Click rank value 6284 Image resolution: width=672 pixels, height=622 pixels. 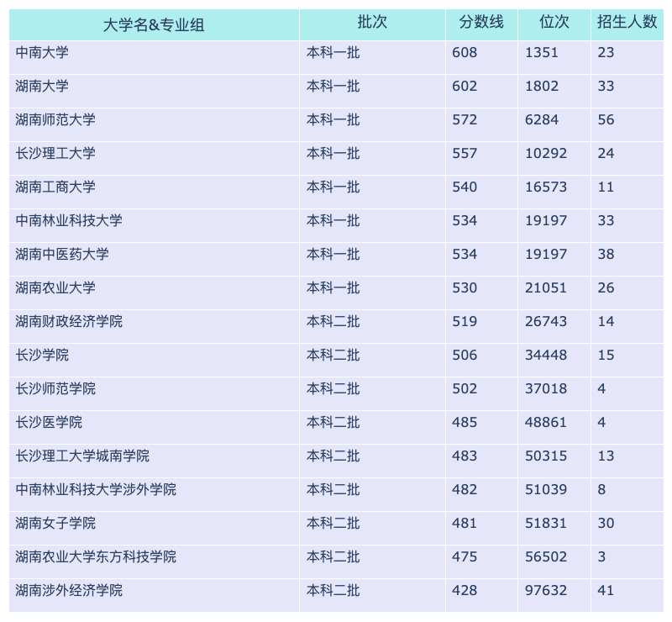click(x=542, y=119)
